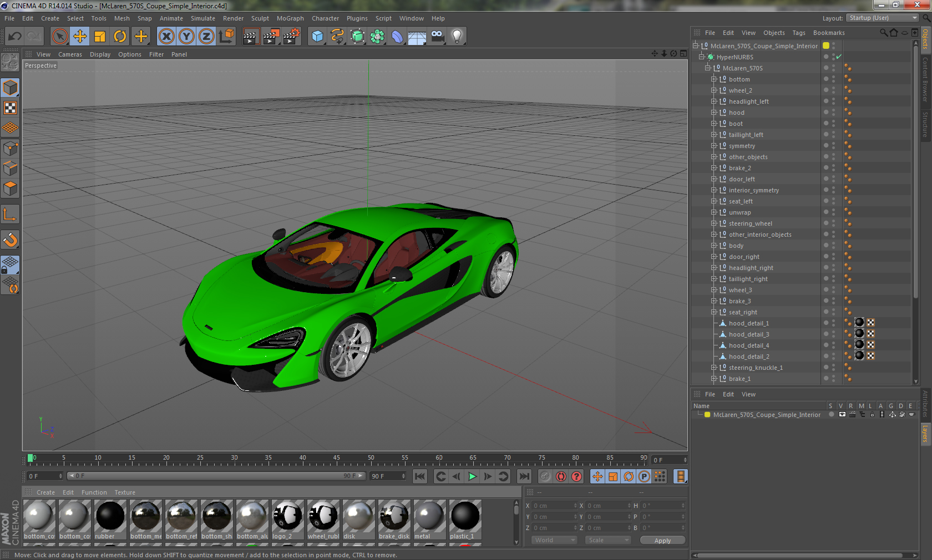Switch to Texture mode checkerboard icon
The image size is (932, 560).
click(x=11, y=108)
